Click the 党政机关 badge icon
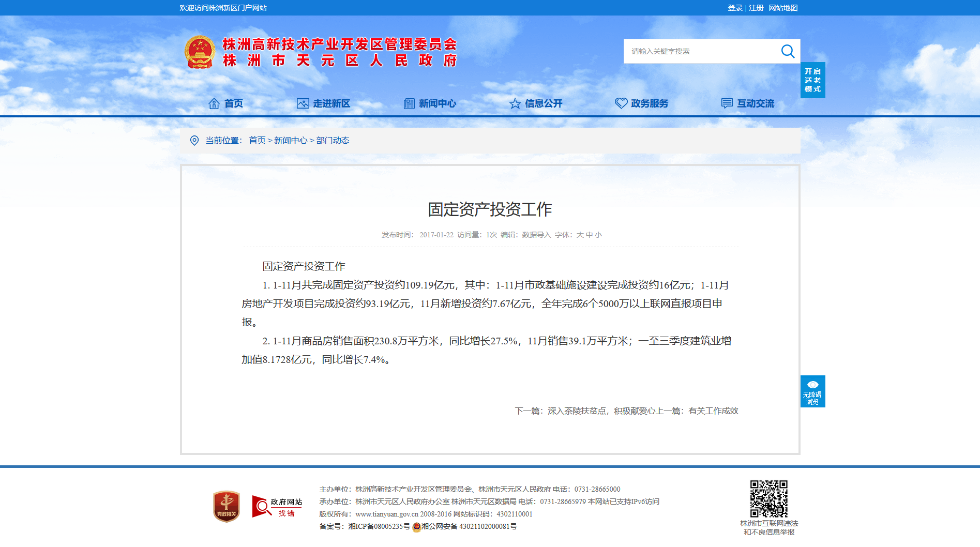 pos(227,506)
